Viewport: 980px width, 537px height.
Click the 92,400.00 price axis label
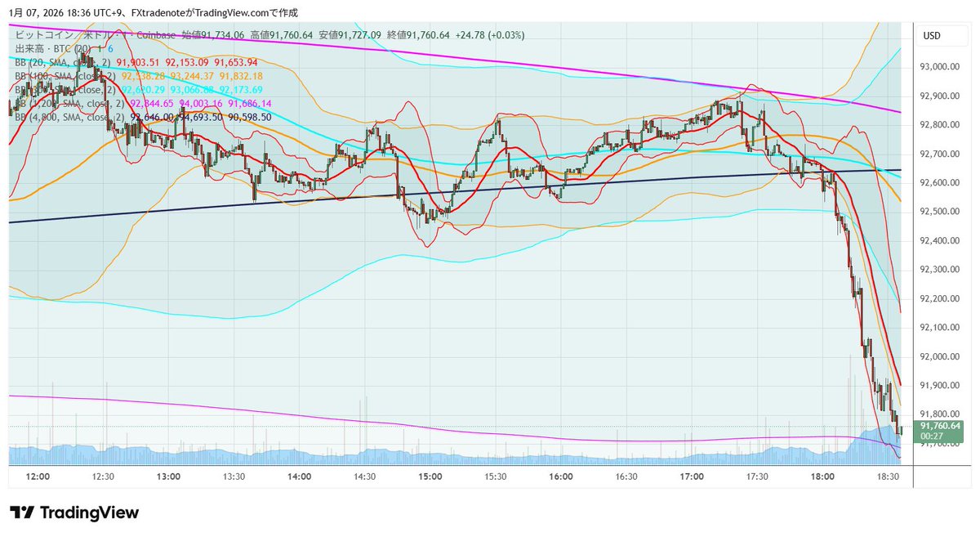[939, 241]
